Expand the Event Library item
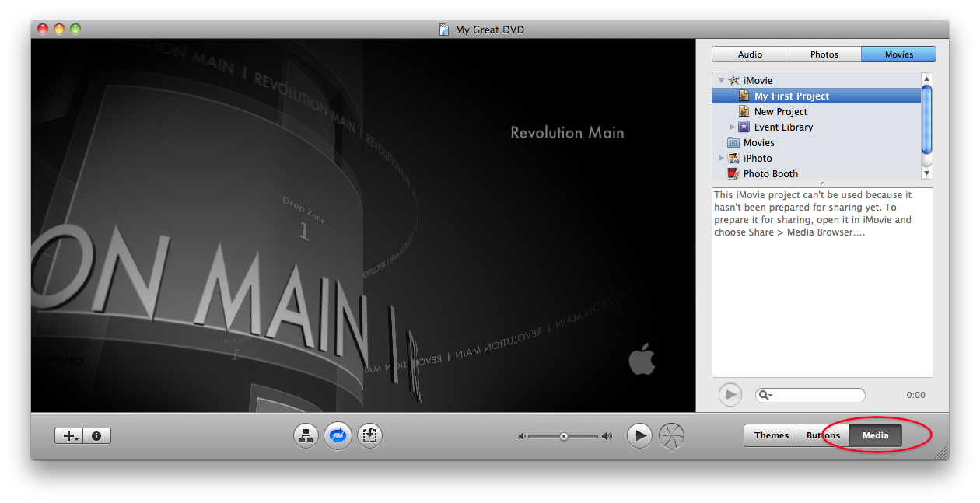This screenshot has width=980, height=503. pyautogui.click(x=732, y=127)
